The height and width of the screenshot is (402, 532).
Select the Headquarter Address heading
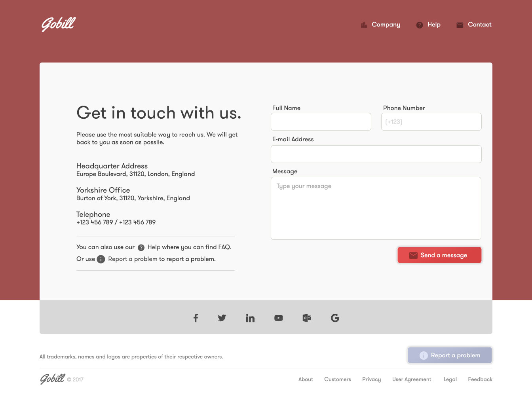tap(112, 166)
